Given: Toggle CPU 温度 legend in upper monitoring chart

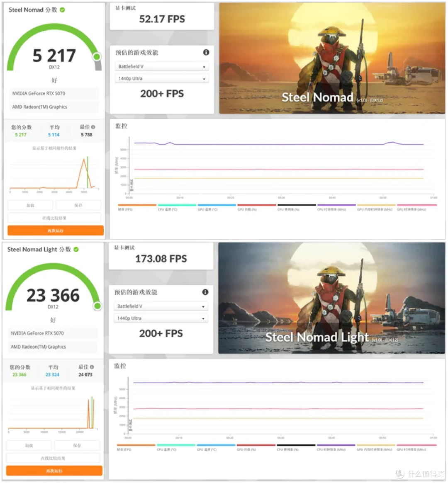Looking at the screenshot, I should point(177,207).
